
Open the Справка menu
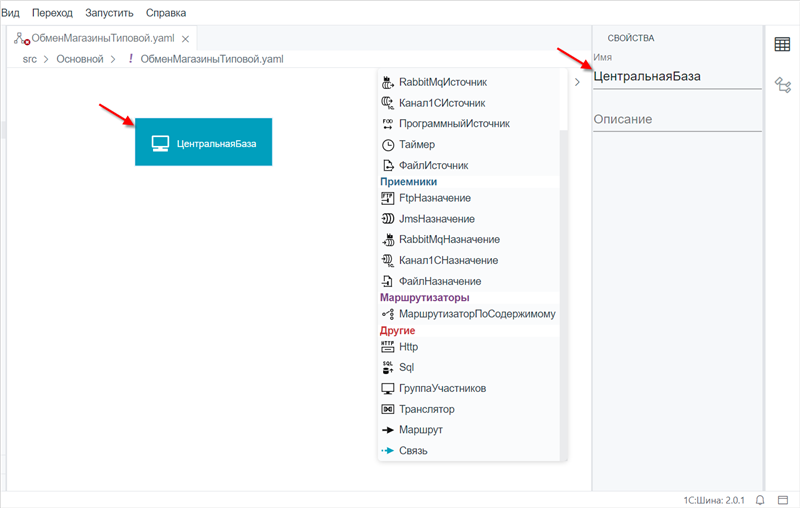coord(166,13)
